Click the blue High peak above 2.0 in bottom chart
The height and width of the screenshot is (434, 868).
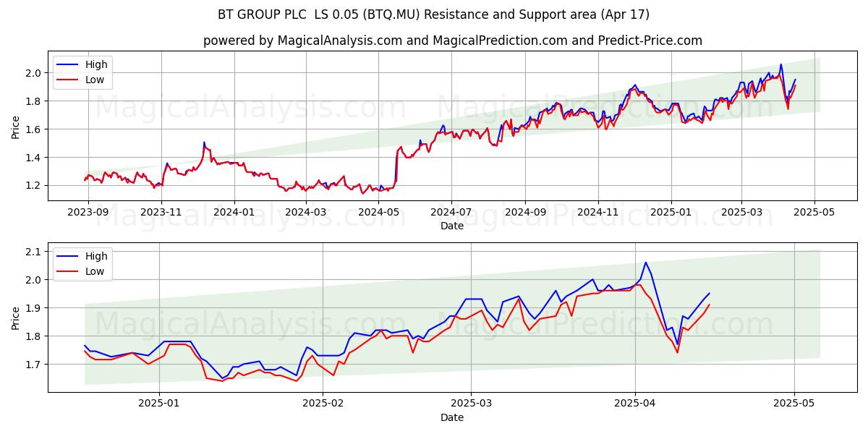646,263
